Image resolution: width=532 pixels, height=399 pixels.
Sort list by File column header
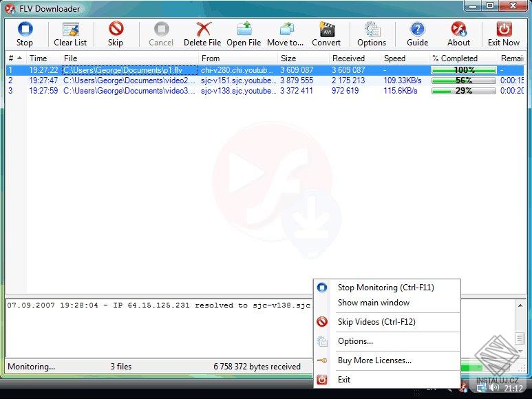[x=129, y=58]
